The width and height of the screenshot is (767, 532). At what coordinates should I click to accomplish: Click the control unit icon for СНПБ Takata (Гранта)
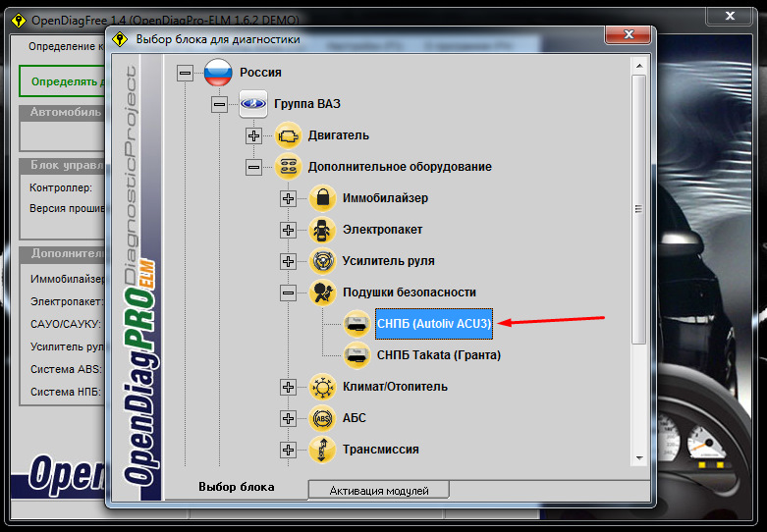tap(356, 355)
